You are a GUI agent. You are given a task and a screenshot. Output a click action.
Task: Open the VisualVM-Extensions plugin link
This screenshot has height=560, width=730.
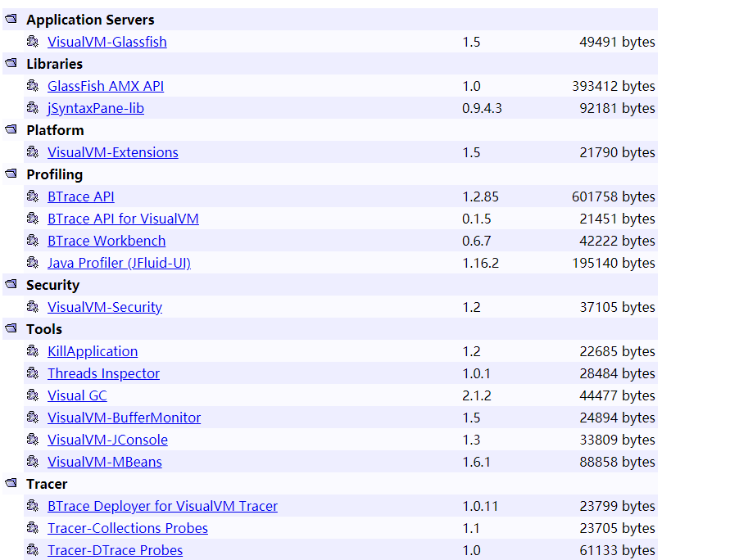point(113,152)
